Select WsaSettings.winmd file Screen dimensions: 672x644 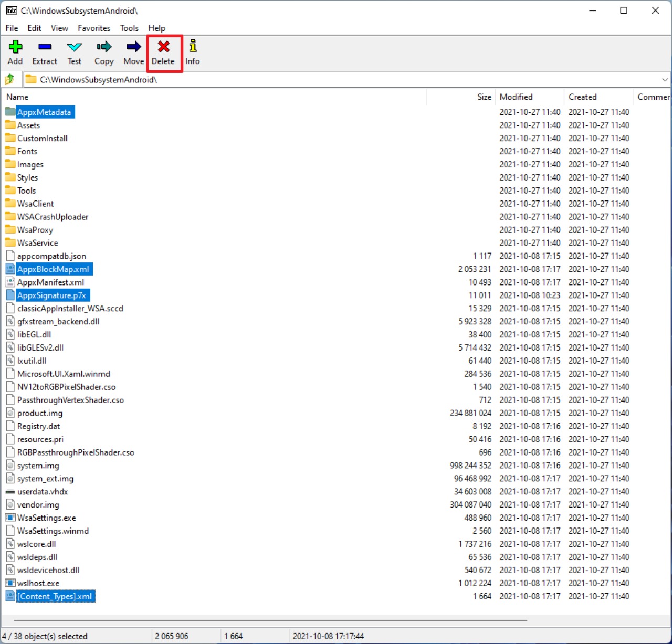click(x=53, y=531)
